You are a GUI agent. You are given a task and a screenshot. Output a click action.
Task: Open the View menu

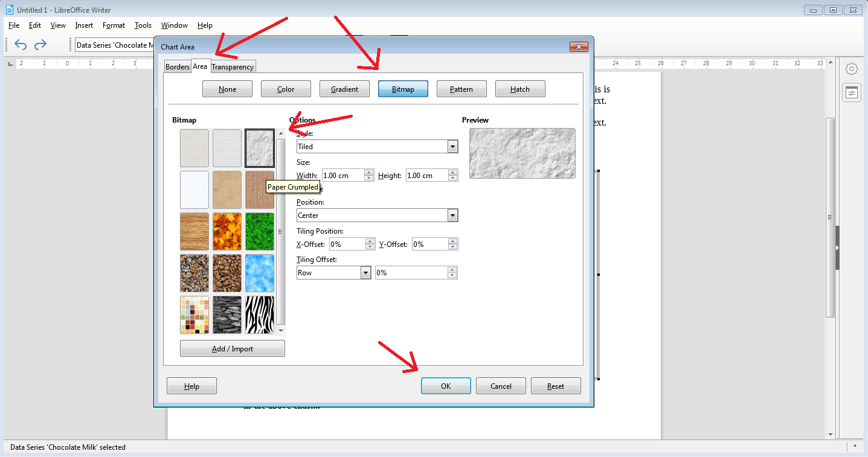coord(58,25)
